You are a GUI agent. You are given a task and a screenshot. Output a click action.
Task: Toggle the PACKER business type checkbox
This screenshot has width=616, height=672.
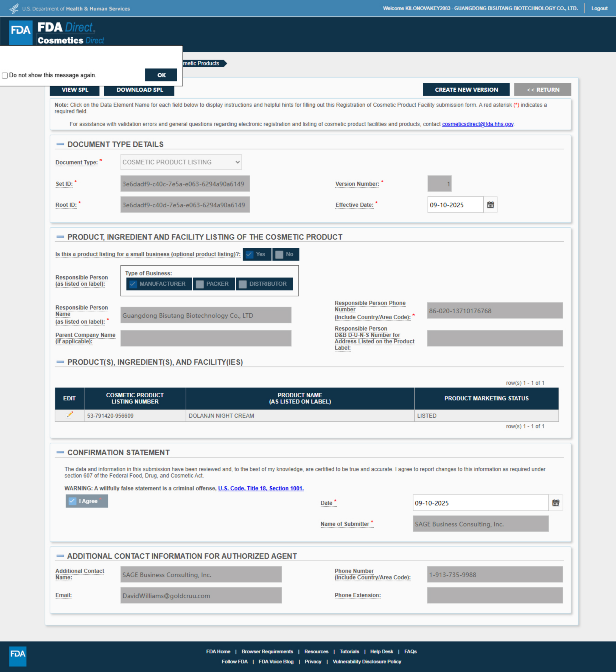[200, 284]
